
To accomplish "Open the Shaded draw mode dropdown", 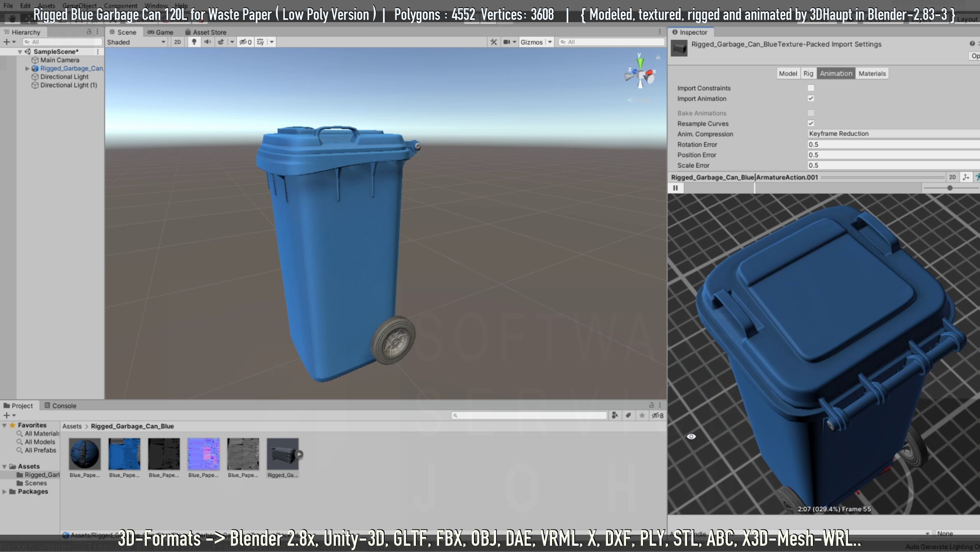I will [137, 42].
